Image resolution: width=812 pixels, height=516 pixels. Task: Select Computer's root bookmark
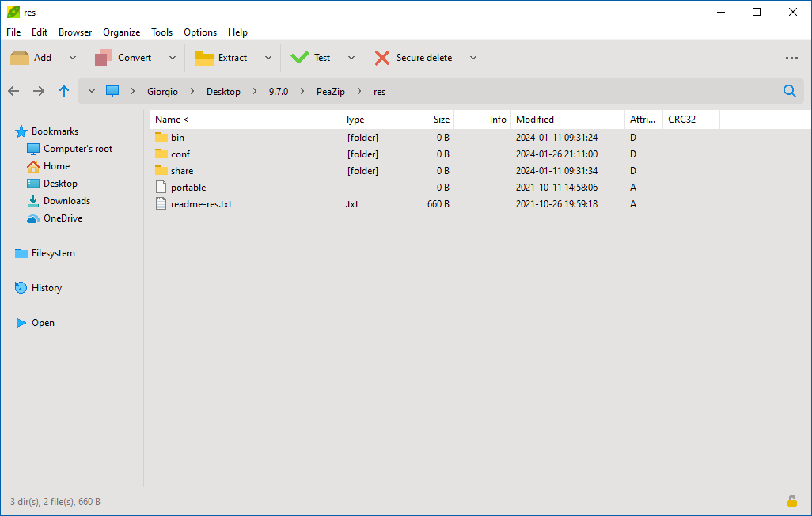pos(78,149)
